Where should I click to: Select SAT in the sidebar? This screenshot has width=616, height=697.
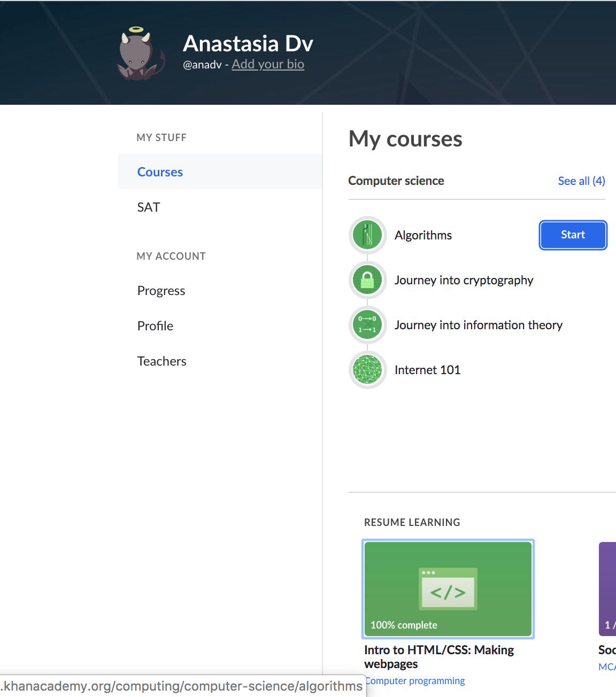pos(149,207)
